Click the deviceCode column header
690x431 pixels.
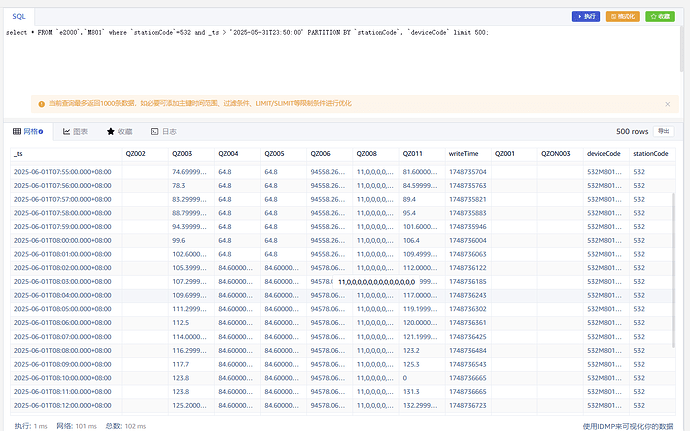click(x=604, y=153)
